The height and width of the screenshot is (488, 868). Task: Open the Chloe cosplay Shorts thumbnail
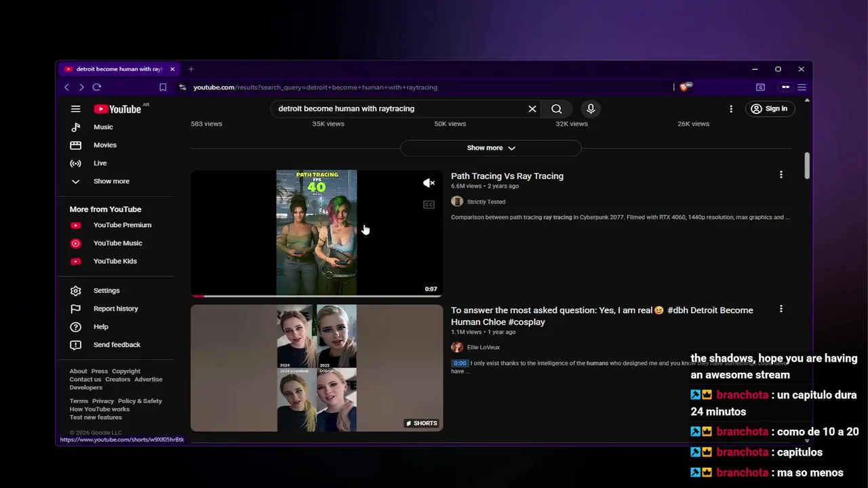317,368
